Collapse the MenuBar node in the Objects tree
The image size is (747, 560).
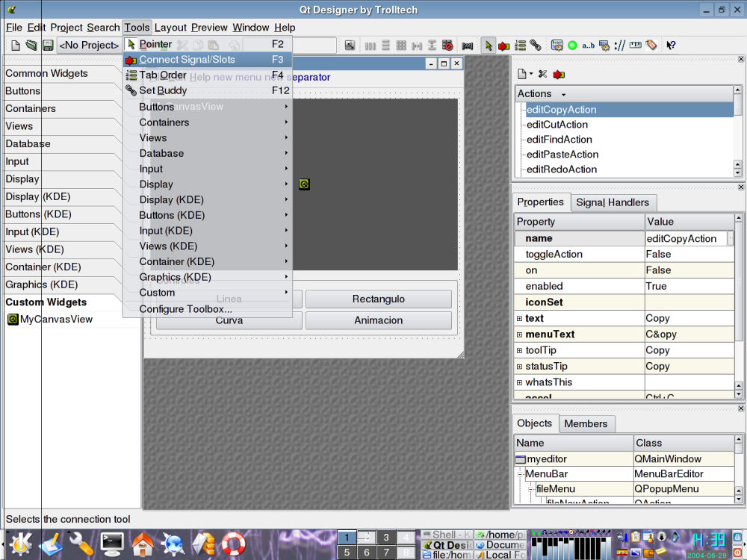click(x=521, y=474)
